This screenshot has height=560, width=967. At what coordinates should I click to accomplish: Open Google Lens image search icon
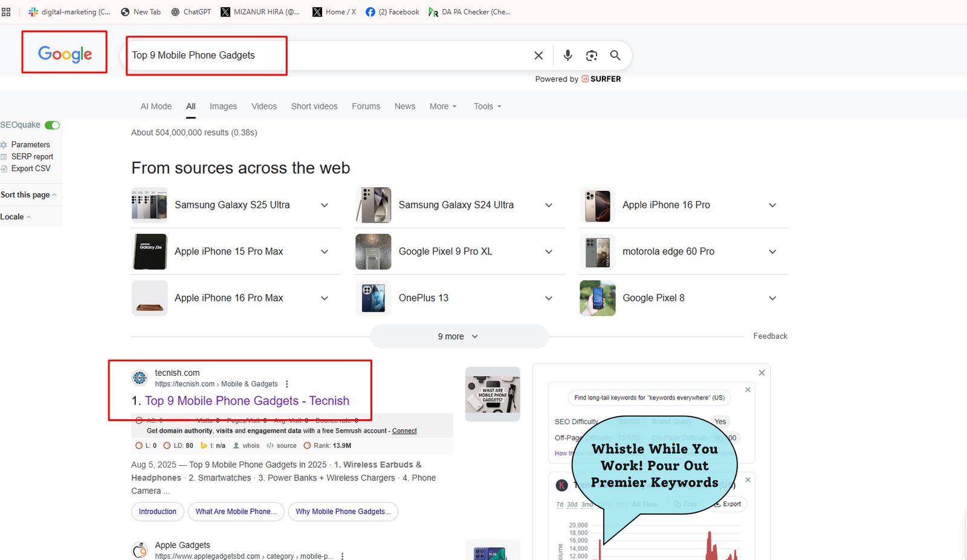pos(592,56)
